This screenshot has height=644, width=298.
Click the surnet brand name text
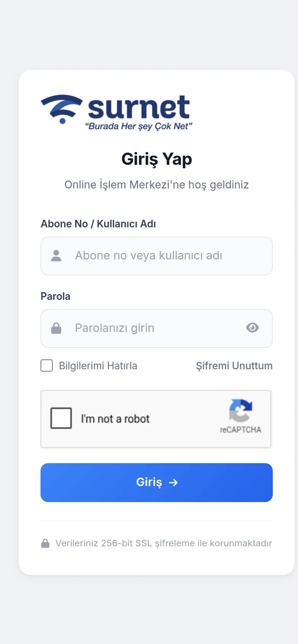(139, 107)
